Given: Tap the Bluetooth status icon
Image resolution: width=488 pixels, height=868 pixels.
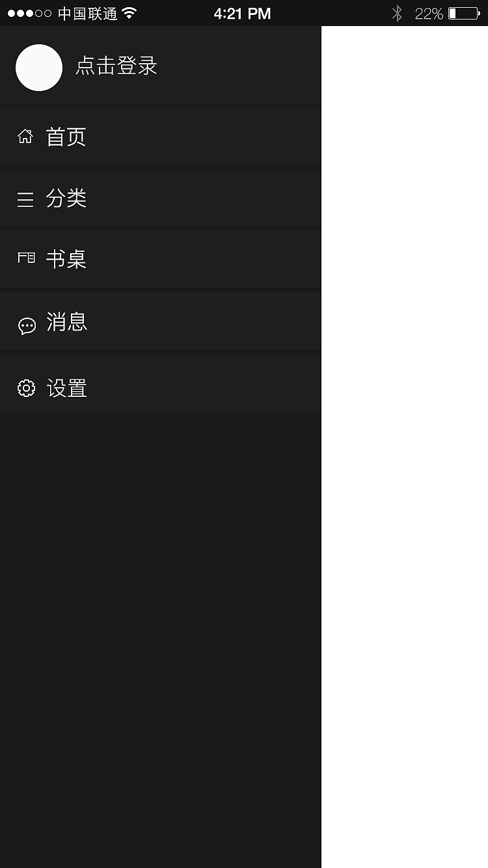Looking at the screenshot, I should click(397, 13).
